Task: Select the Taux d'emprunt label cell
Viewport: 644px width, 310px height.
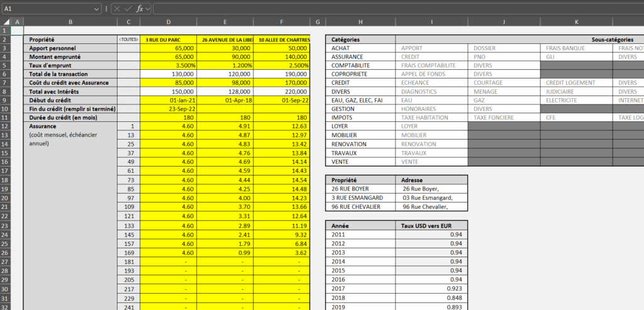Action: point(70,65)
